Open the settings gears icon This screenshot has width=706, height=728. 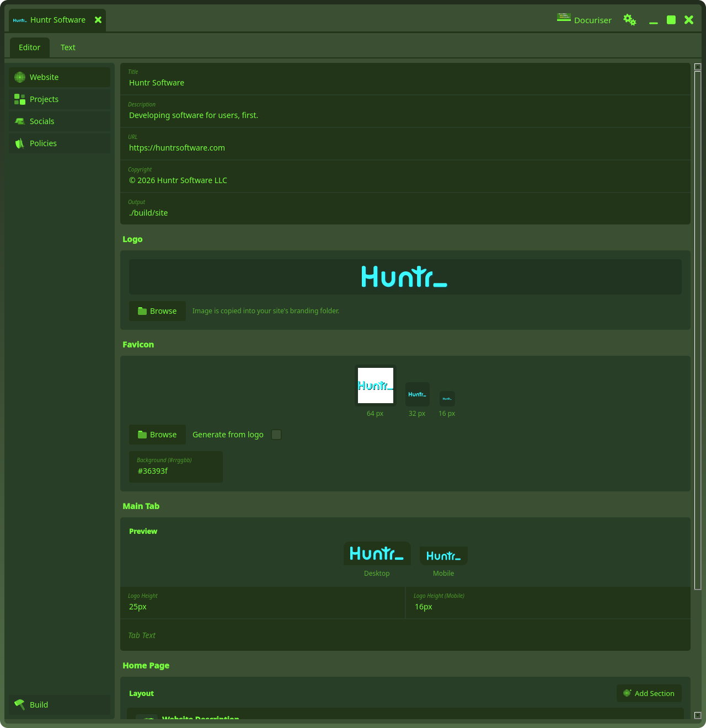pos(630,20)
